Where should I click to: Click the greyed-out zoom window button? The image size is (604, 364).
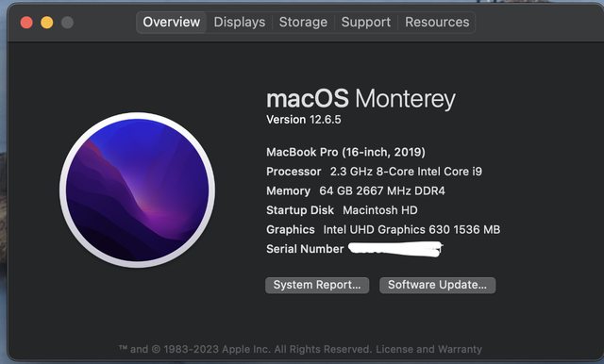[x=67, y=23]
